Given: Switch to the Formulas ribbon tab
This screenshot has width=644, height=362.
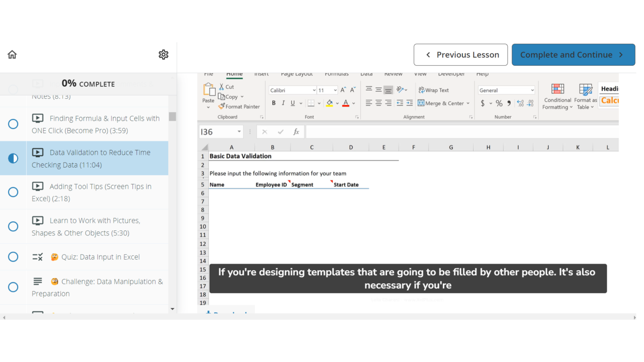Looking at the screenshot, I should (x=337, y=74).
